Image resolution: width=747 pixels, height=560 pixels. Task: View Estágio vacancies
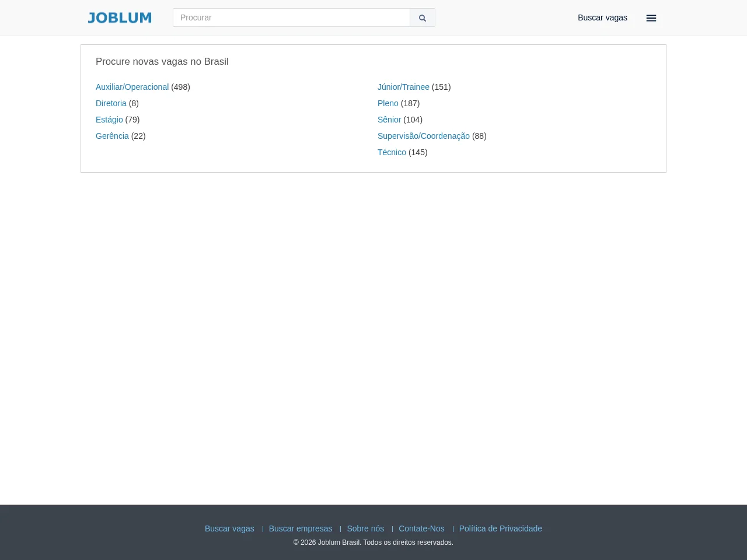point(109,120)
